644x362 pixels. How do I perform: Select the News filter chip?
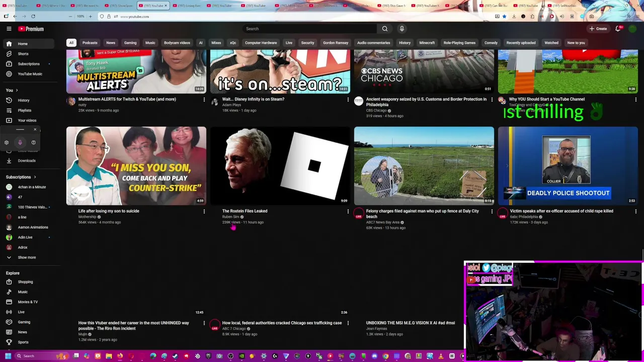pyautogui.click(x=111, y=43)
